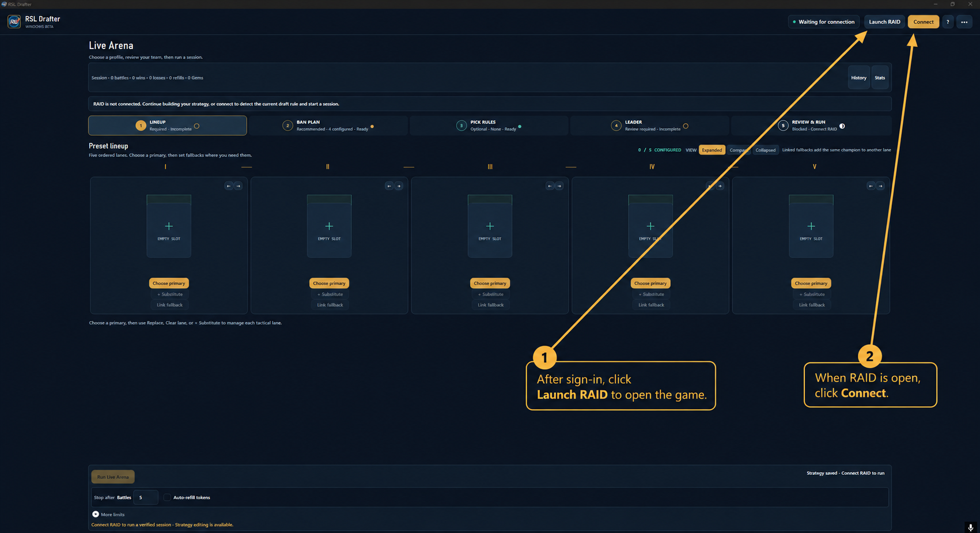This screenshot has height=533, width=980.
Task: Move lane I right with the arrow icon
Action: (x=238, y=186)
